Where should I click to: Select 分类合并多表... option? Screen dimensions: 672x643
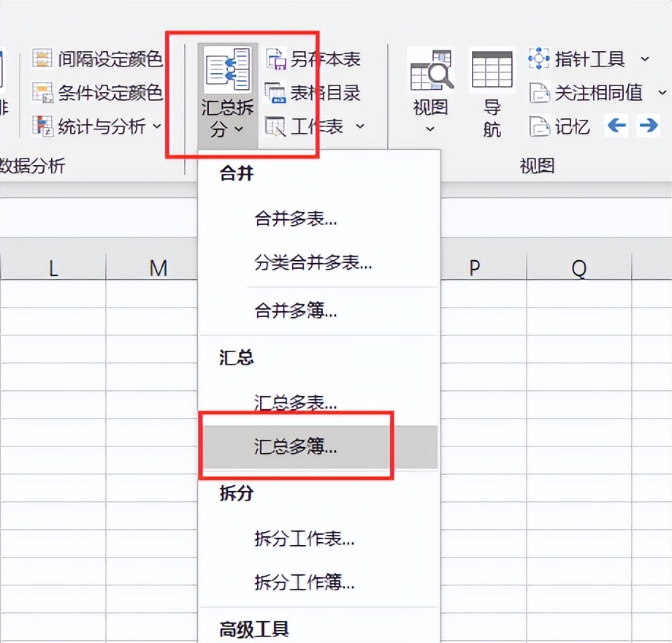313,262
